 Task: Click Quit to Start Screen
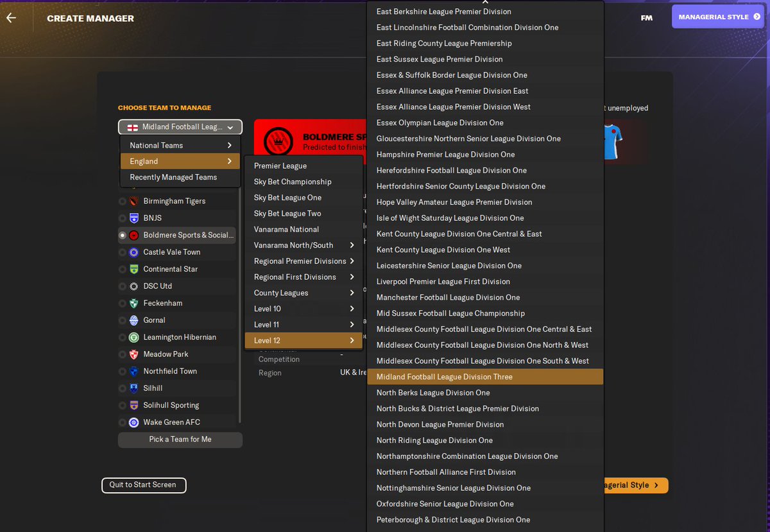(x=144, y=485)
